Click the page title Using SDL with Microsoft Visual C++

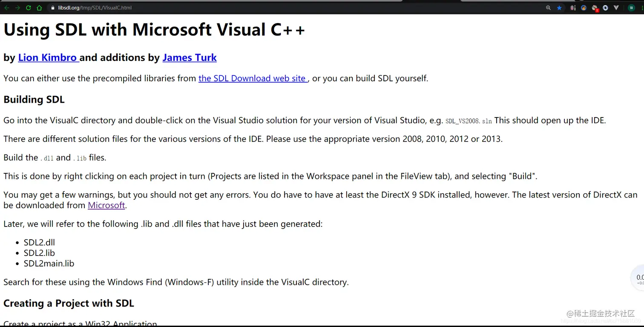154,30
